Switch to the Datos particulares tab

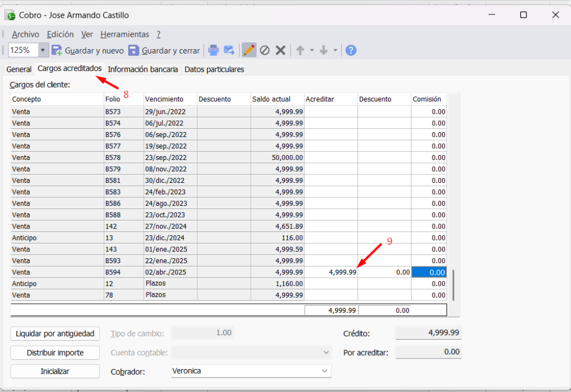point(214,69)
